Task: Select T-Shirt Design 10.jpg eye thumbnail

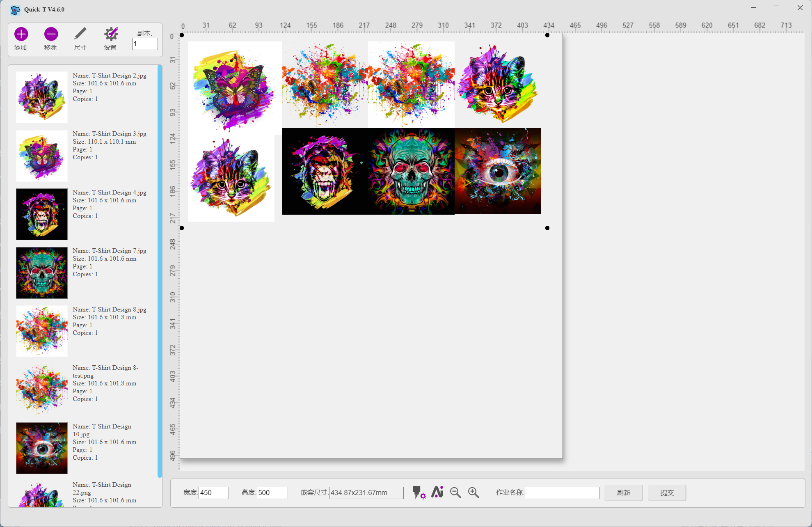Action: pos(42,448)
